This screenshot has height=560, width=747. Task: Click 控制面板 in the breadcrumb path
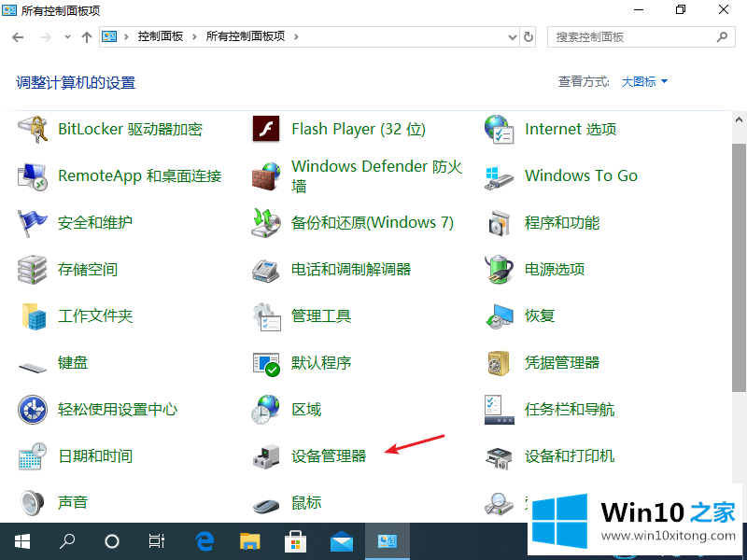pyautogui.click(x=161, y=37)
